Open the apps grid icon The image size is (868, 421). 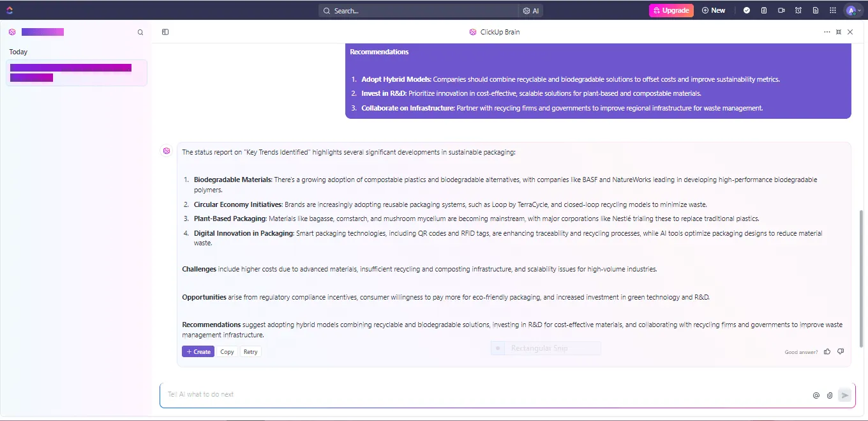833,10
